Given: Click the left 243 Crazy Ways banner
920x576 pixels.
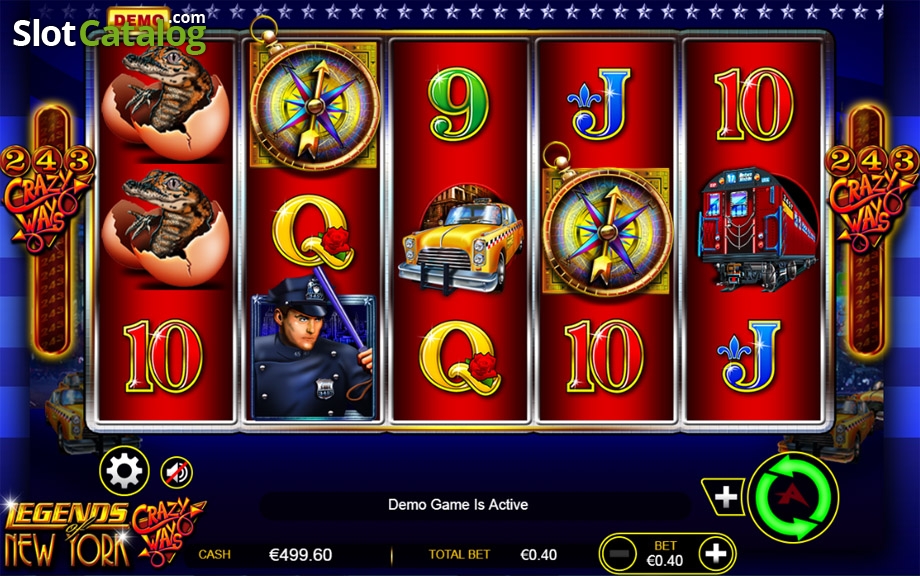Looking at the screenshot, I should [48, 229].
